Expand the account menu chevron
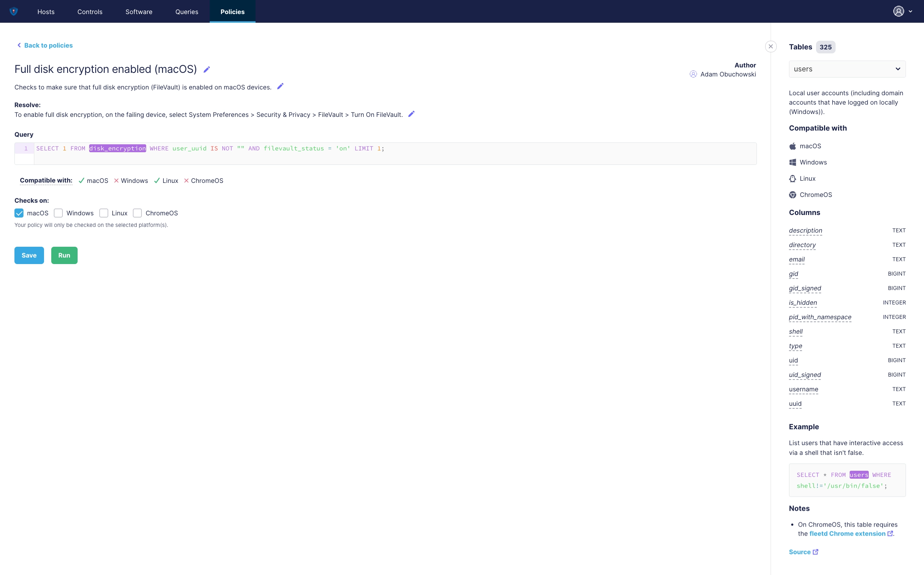 click(910, 12)
